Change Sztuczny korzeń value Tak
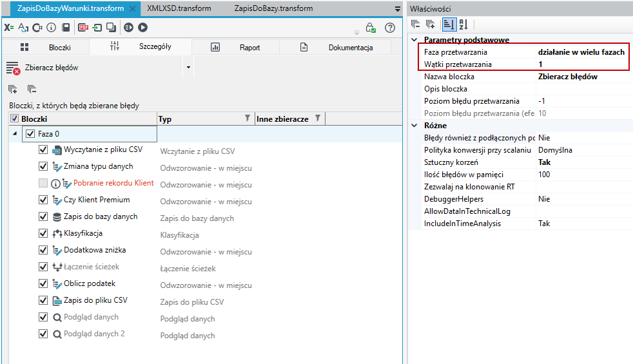Viewport: 633px width, 364px height. (x=584, y=162)
